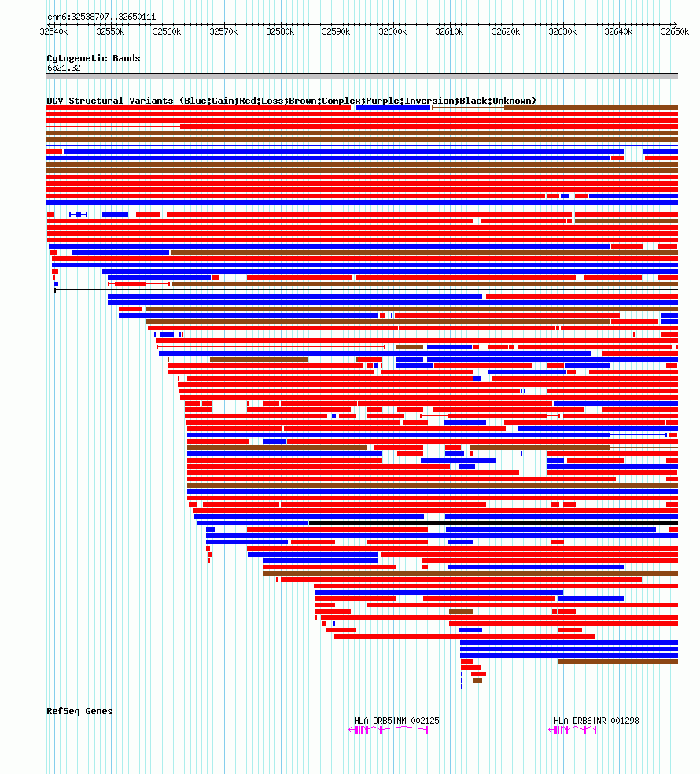
Task: Click the 32610k ruler label
Action: coord(449,31)
